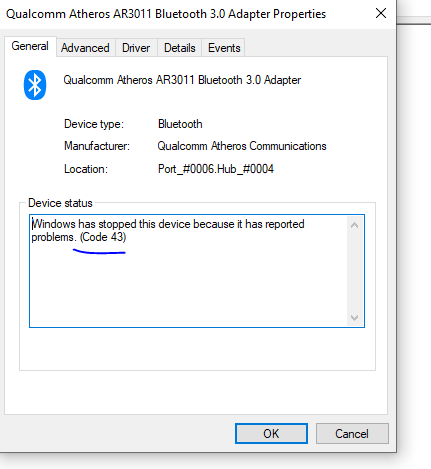Click the Device status scroll down arrow

pos(355,318)
